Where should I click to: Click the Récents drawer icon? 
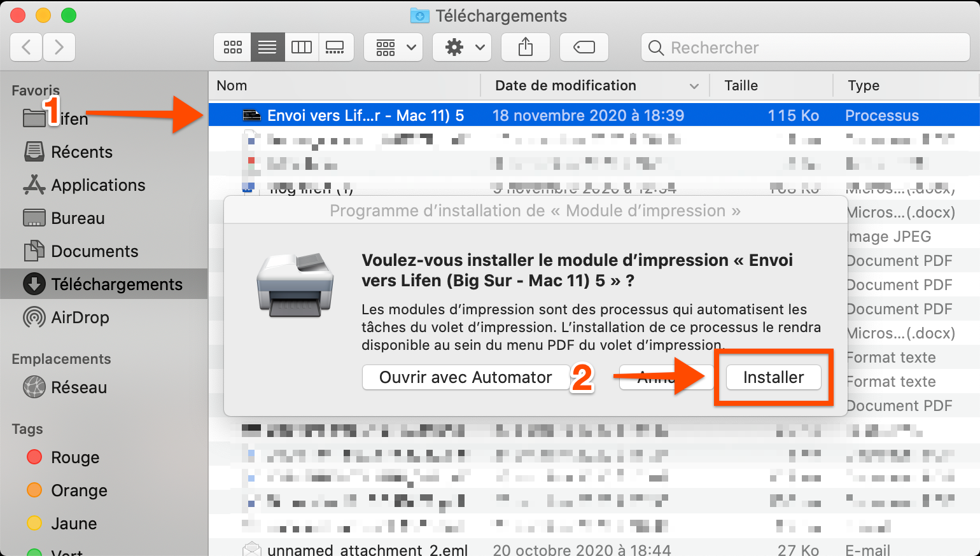(x=34, y=151)
